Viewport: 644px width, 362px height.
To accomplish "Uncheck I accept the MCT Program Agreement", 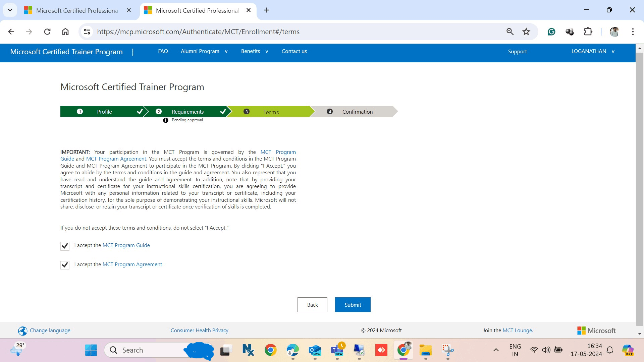I will pyautogui.click(x=65, y=265).
